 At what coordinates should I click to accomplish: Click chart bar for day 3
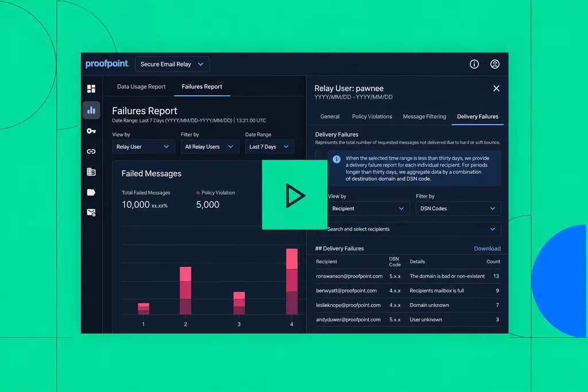coord(239,303)
